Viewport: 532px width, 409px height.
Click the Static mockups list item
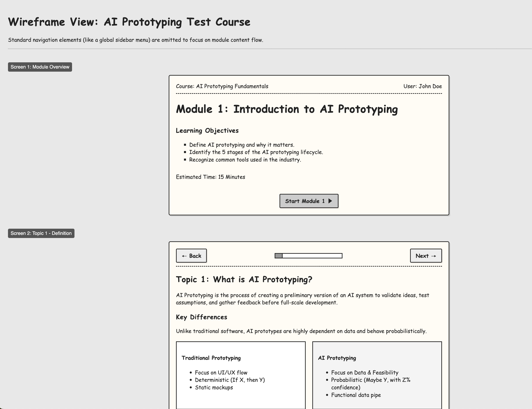[x=214, y=387]
